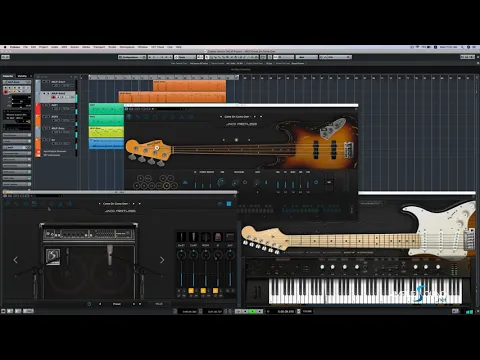The height and width of the screenshot is (360, 480).
Task: Switch to the Visibility tab
Action: [x=22, y=76]
